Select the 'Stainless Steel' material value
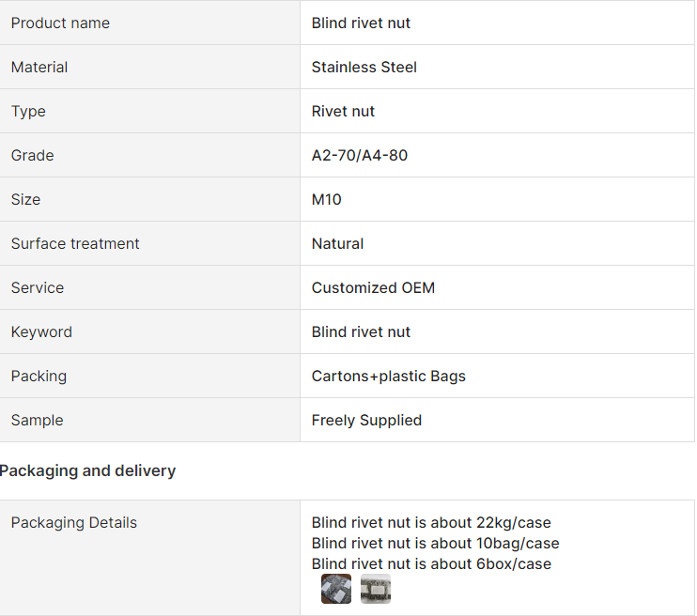The image size is (697, 616). click(x=364, y=67)
